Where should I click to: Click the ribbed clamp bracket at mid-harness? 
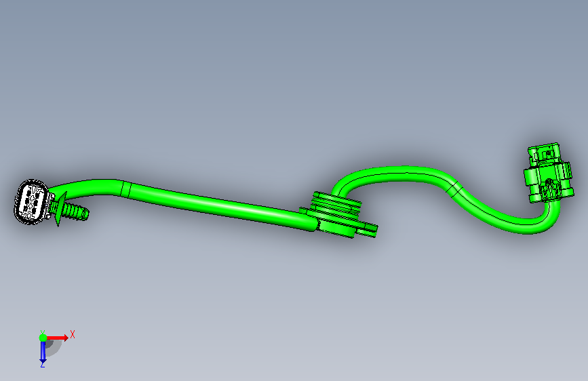[338, 216]
